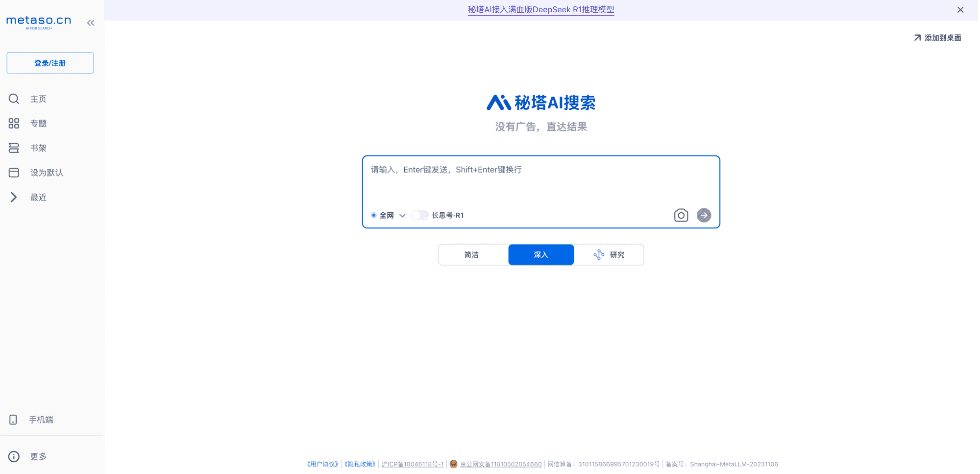Focus the search query input field
980x474 pixels.
click(x=541, y=181)
